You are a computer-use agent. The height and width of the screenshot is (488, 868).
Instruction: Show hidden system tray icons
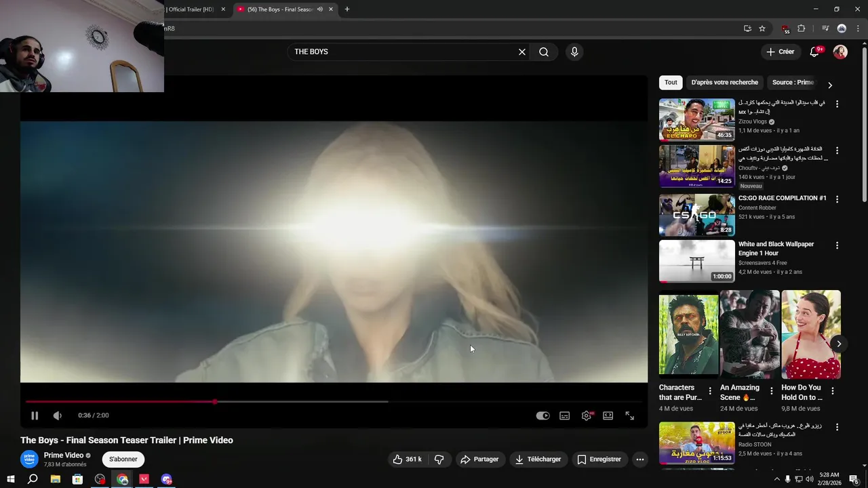(x=776, y=479)
